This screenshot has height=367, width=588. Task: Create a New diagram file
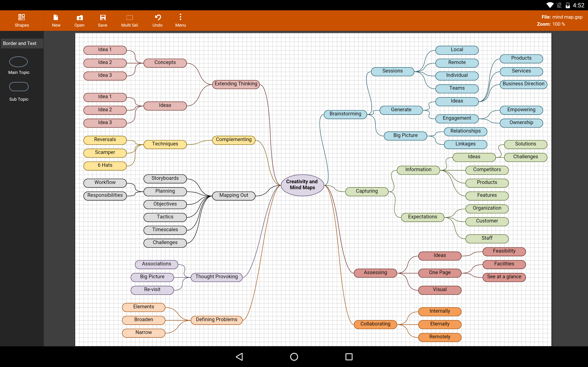point(56,20)
